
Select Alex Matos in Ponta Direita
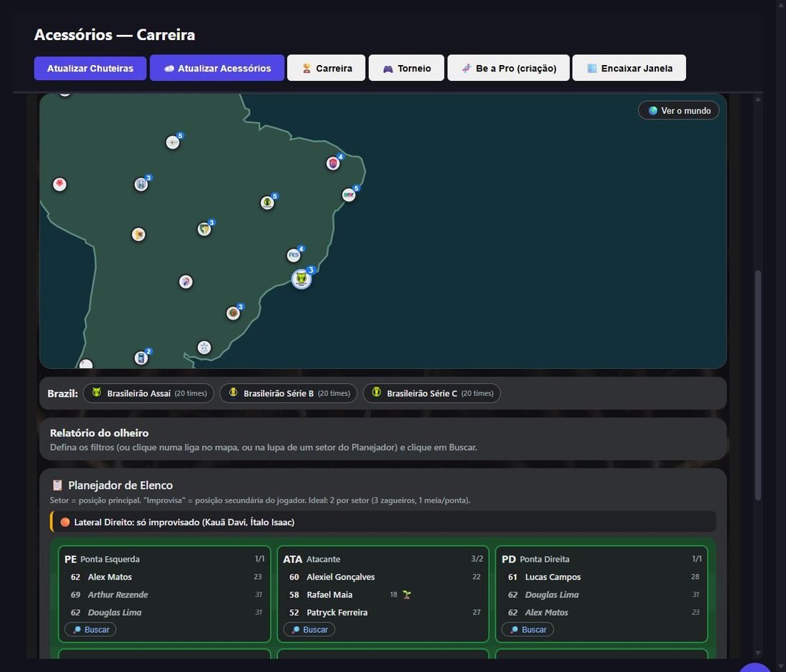pyautogui.click(x=601, y=613)
